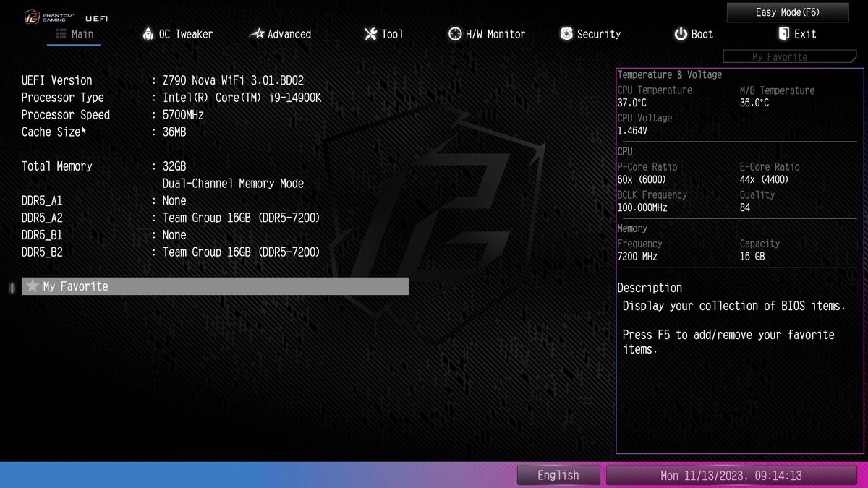Click memory Capacity 16 GB value
This screenshot has height=488, width=868.
(752, 256)
